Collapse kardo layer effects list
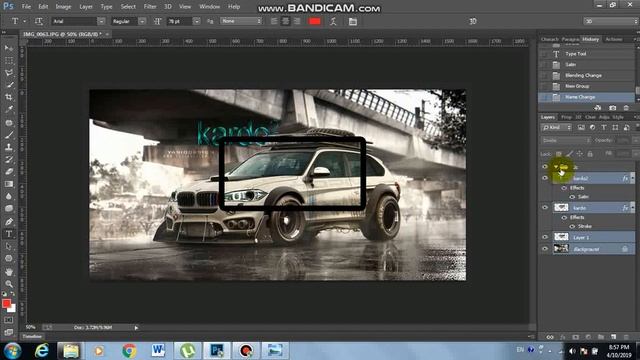 pyautogui.click(x=633, y=207)
